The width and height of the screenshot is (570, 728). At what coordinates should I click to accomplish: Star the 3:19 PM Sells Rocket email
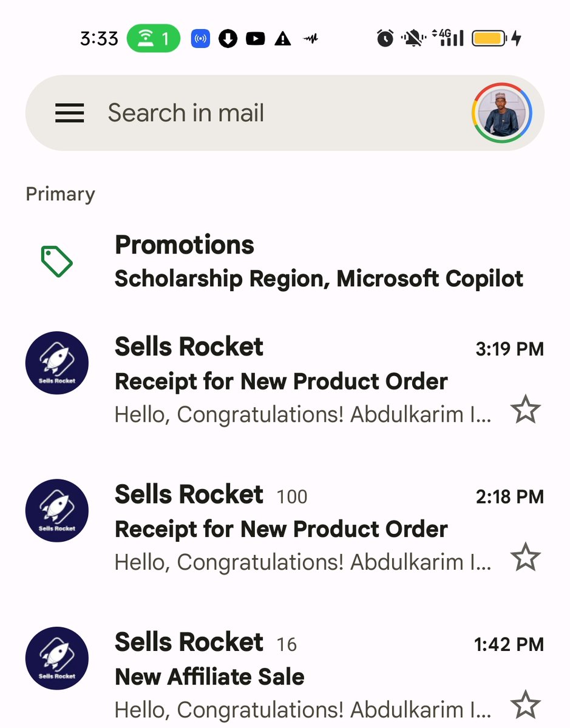[x=525, y=409]
